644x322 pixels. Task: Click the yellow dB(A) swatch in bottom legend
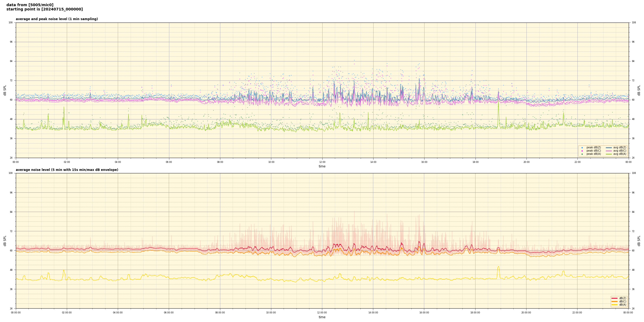[614, 305]
